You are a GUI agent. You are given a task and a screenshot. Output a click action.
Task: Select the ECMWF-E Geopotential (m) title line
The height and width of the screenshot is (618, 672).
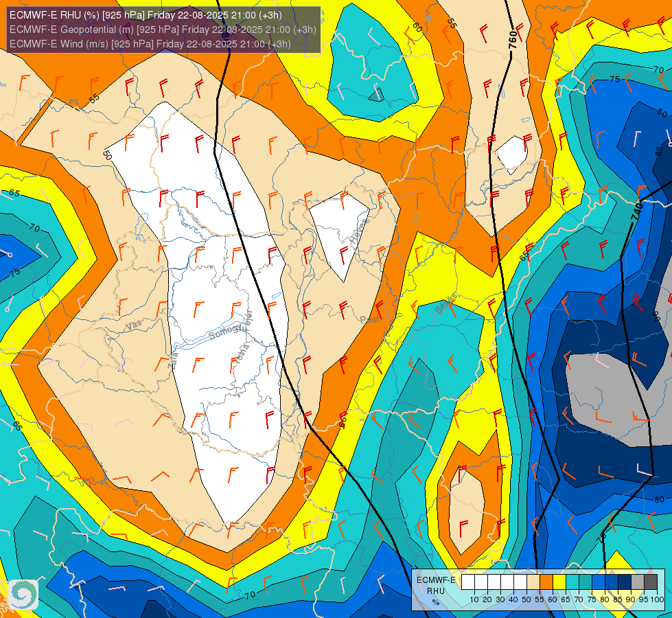(x=163, y=30)
